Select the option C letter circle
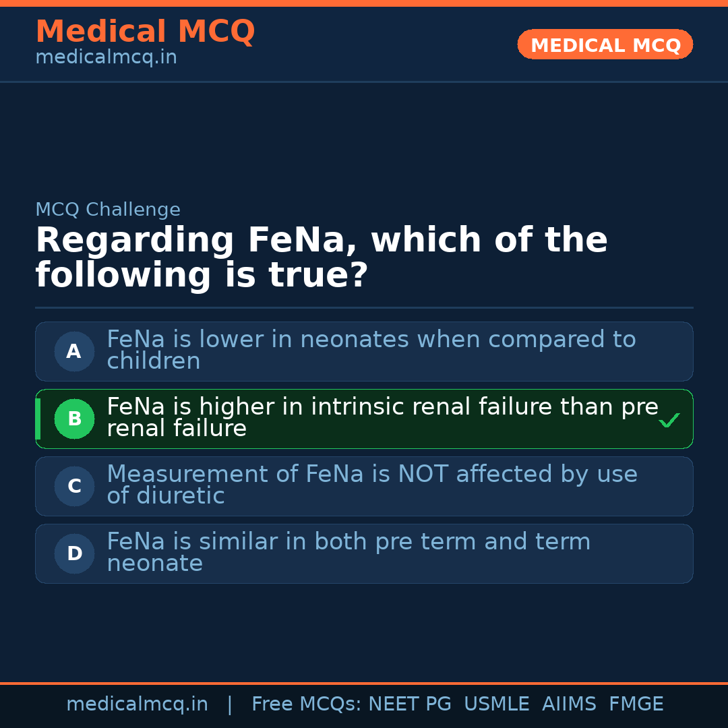Screen dimensions: 728x728 coord(74,486)
